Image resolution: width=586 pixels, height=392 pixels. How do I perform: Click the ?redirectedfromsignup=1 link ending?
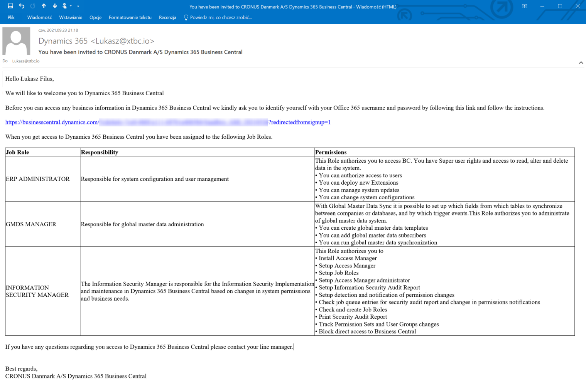coord(300,122)
